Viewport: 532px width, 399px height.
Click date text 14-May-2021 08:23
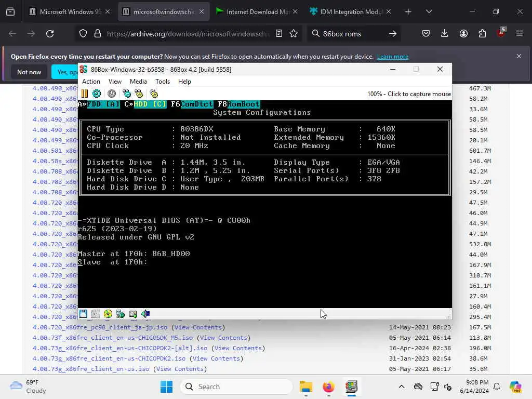coord(420,327)
